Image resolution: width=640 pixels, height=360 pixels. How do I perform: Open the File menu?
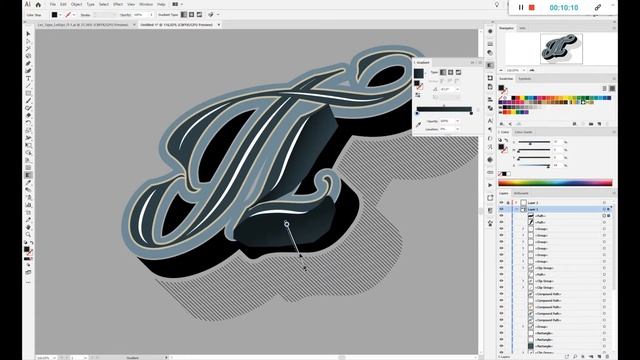[53, 4]
